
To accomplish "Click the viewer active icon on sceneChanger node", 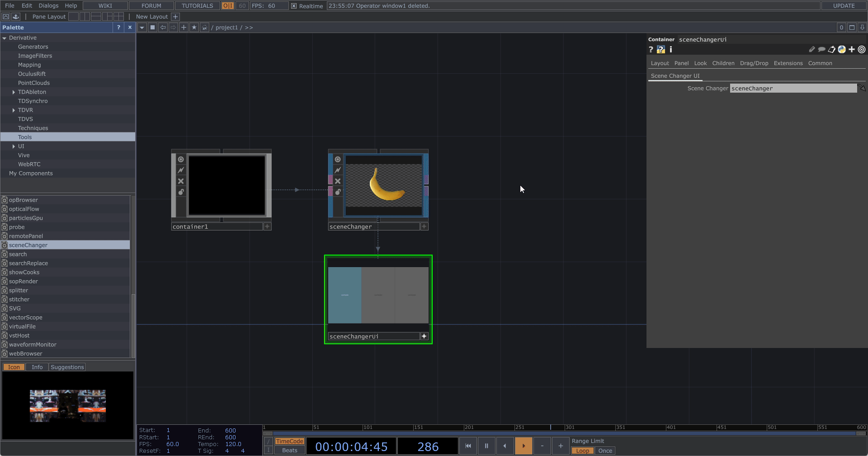I will [338, 160].
